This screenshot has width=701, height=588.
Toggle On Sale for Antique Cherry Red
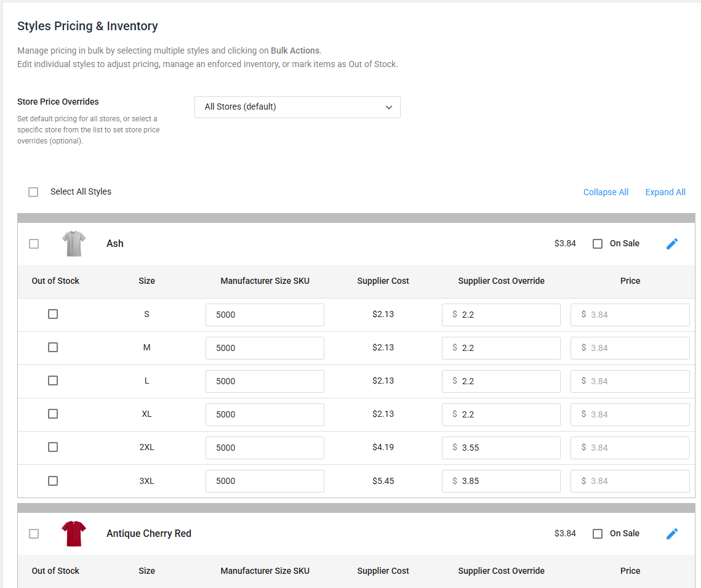coord(598,534)
